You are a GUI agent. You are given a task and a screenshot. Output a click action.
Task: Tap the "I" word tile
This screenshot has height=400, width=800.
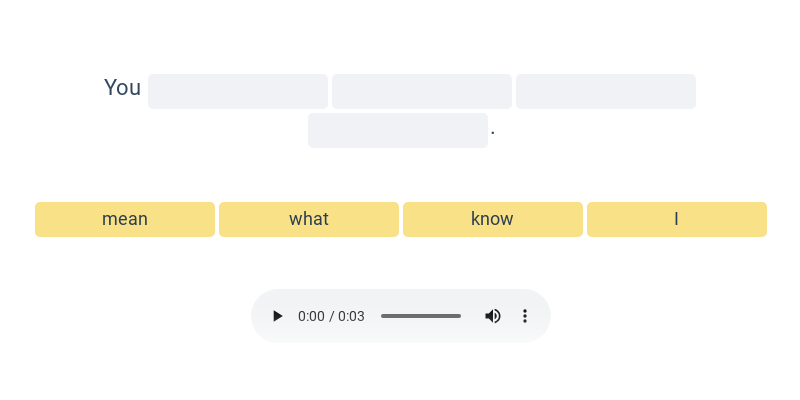coord(677,219)
